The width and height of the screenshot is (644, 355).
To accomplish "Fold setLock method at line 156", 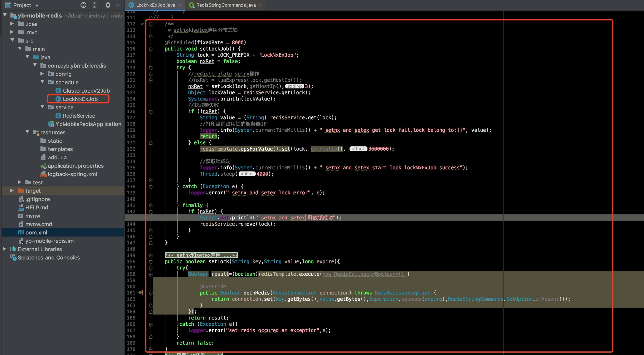I will coord(151,262).
